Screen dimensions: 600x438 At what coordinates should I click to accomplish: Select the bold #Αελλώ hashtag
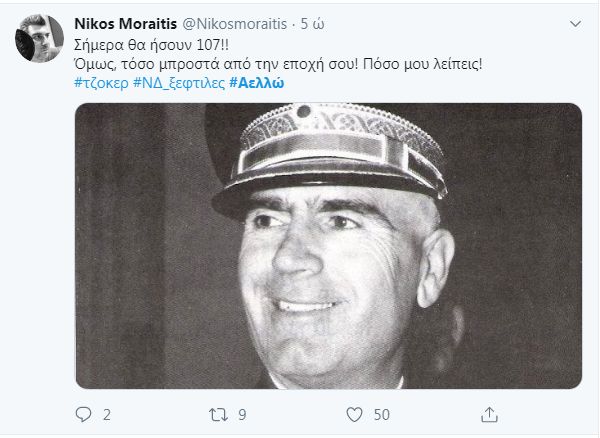pyautogui.click(x=257, y=83)
